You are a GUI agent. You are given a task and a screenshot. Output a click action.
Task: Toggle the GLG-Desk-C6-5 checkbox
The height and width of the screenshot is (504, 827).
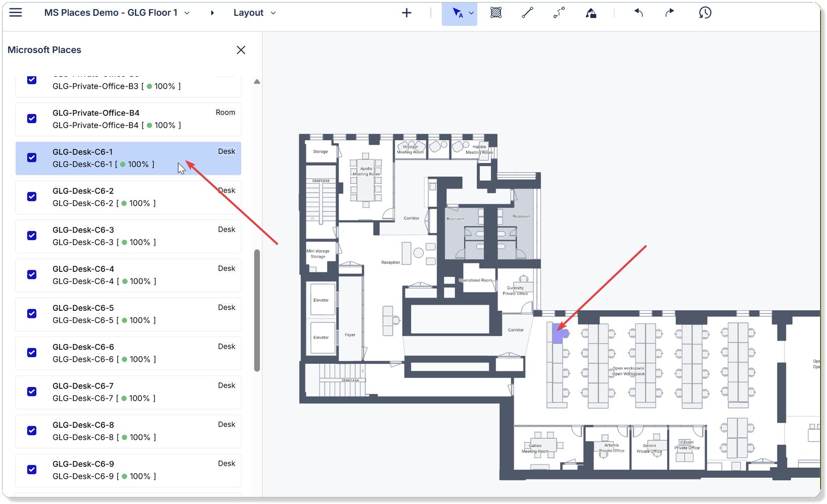pyautogui.click(x=32, y=314)
